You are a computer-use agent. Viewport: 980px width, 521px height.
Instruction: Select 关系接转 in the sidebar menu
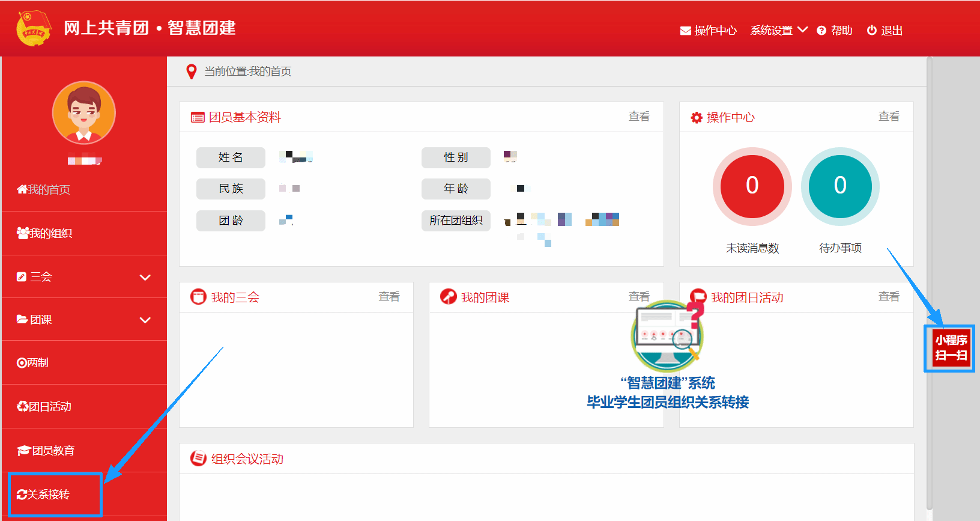(44, 495)
